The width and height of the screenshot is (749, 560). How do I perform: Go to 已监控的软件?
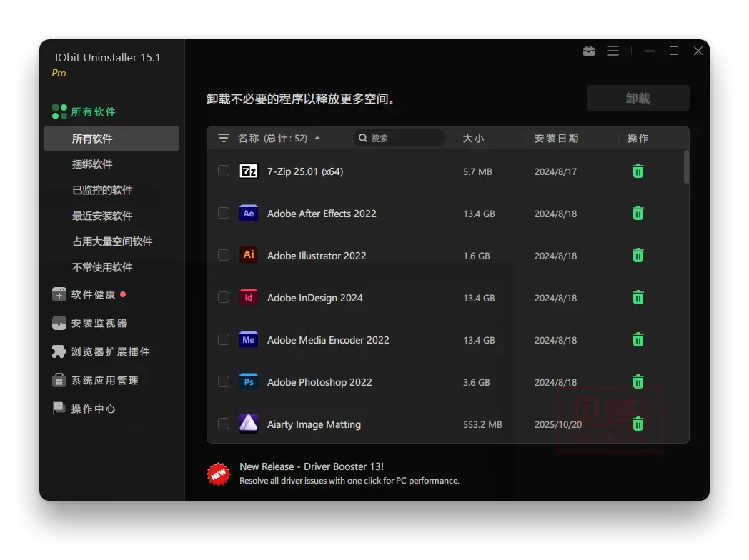102,190
